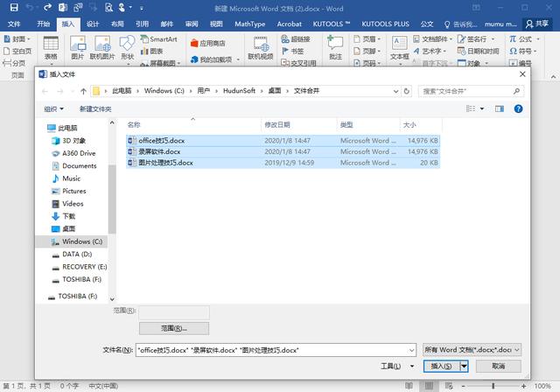Viewport: 560px width, 392px height.
Task: Open the Insert button's dropdown arrow
Action: [464, 367]
